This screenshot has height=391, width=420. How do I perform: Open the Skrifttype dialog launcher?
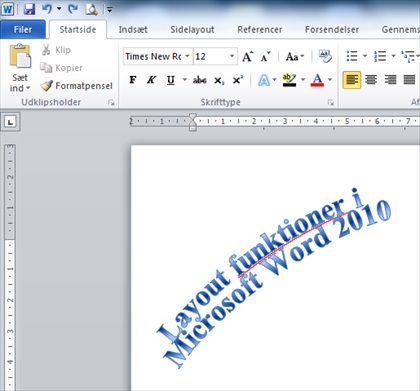pos(331,103)
